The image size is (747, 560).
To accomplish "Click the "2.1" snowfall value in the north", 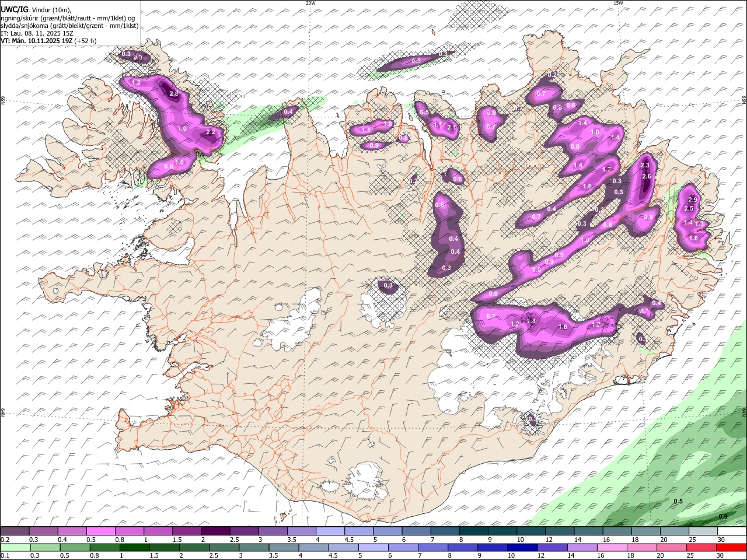I will click(451, 127).
